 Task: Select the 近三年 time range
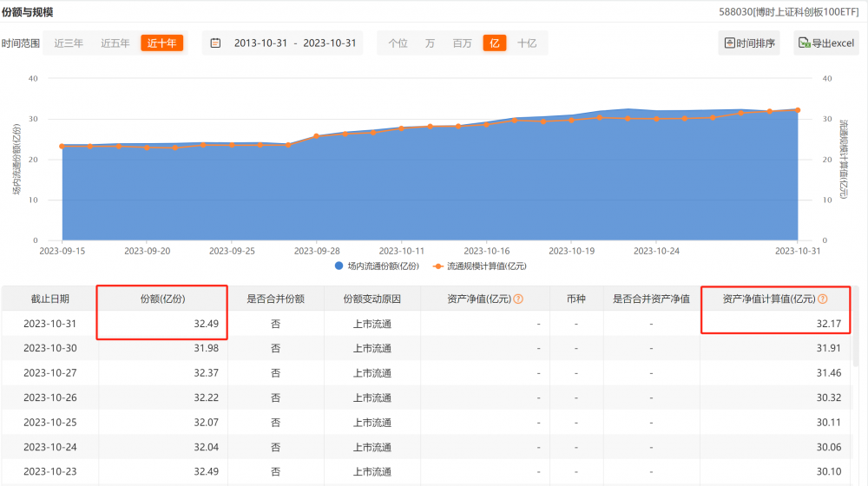[69, 43]
